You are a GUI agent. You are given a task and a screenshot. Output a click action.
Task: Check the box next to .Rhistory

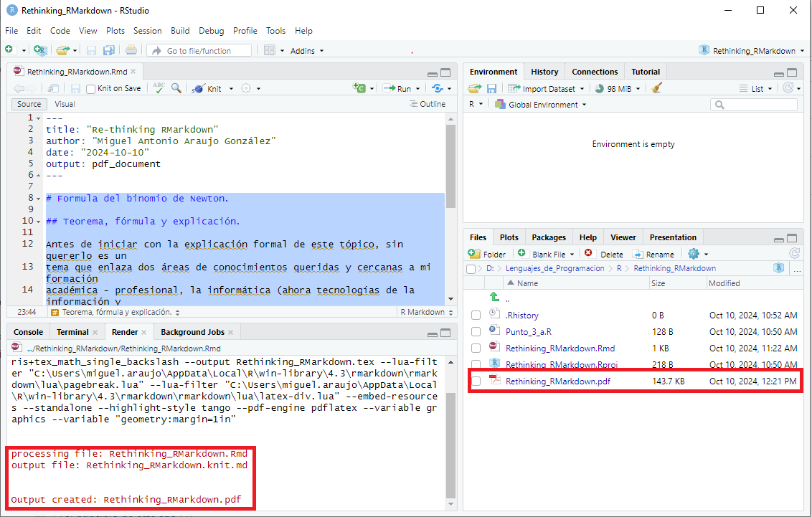[x=476, y=316]
